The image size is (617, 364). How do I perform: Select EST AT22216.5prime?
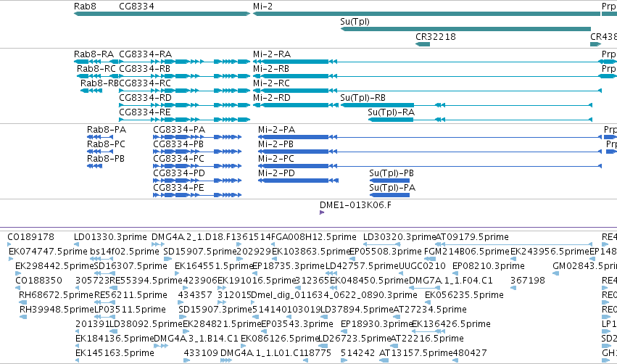pyautogui.click(x=427, y=339)
